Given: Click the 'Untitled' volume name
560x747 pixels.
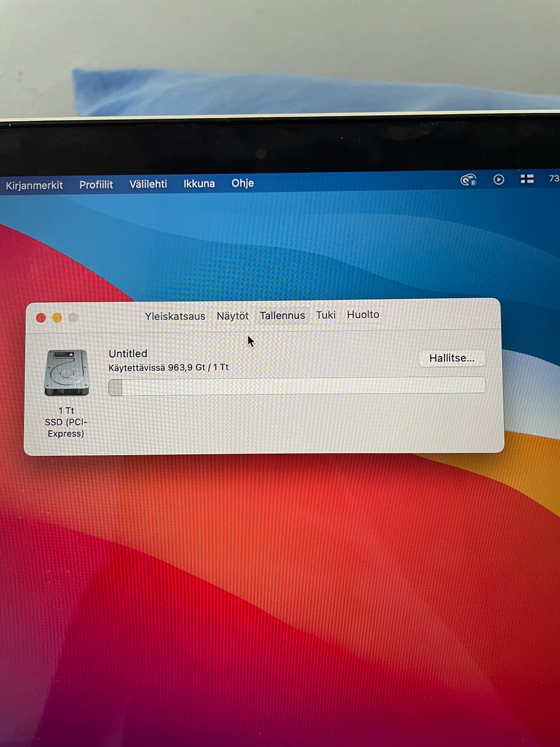Looking at the screenshot, I should click(128, 354).
